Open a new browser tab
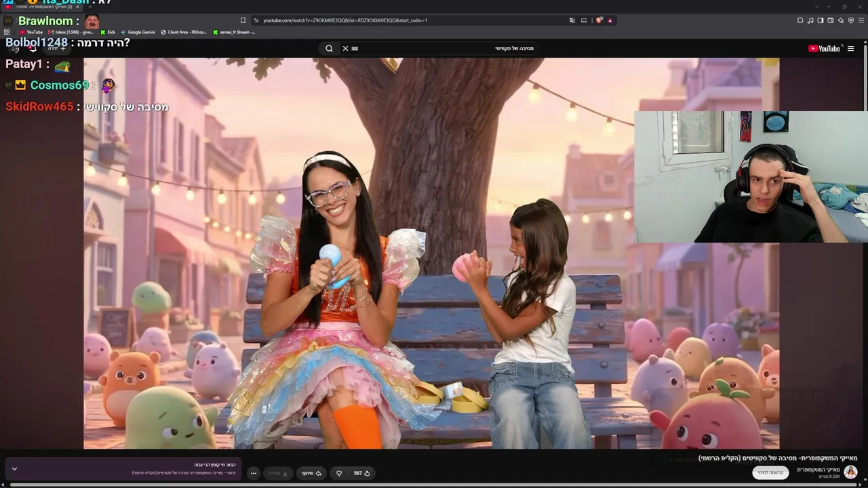868x488 pixels. 90,7
